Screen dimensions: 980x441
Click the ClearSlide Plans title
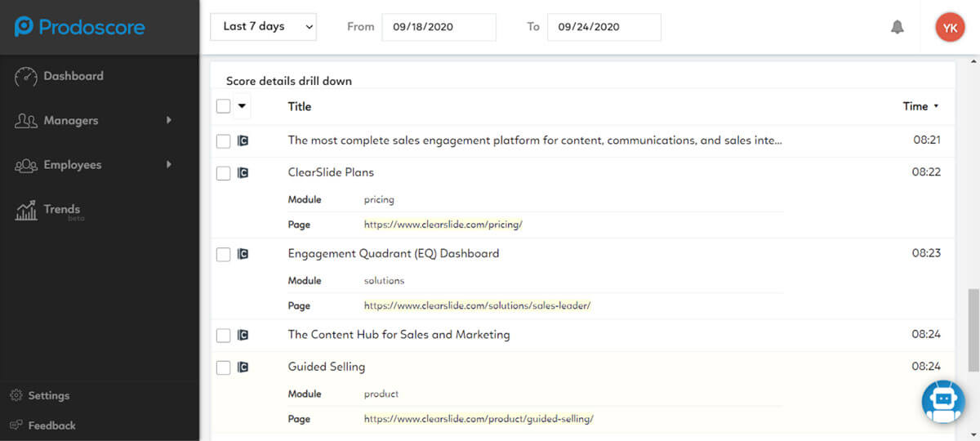(331, 173)
